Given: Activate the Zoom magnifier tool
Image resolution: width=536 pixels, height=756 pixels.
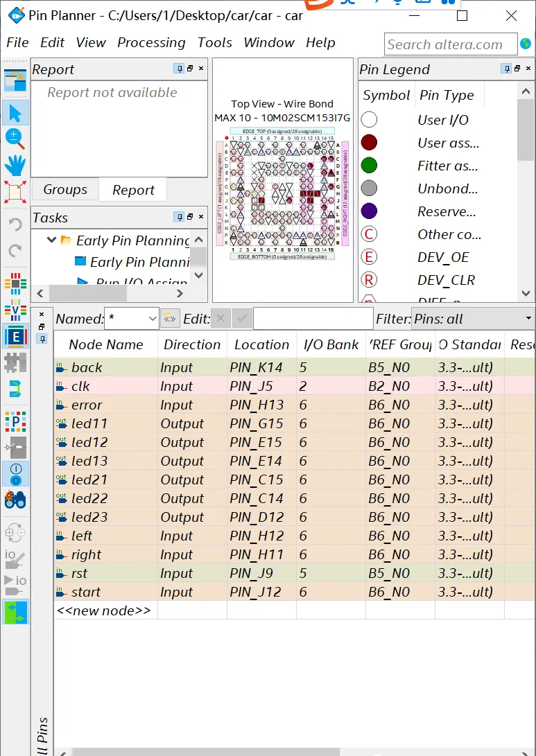Looking at the screenshot, I should [15, 139].
